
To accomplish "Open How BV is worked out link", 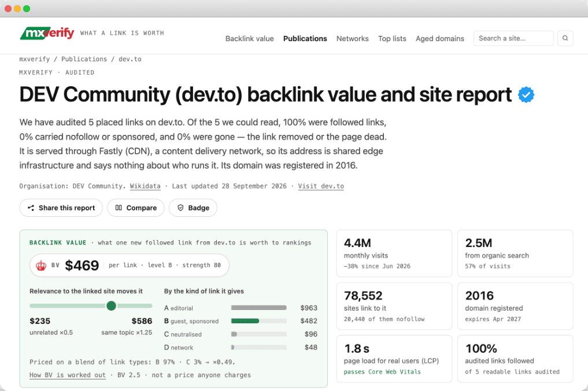I will tap(68, 375).
